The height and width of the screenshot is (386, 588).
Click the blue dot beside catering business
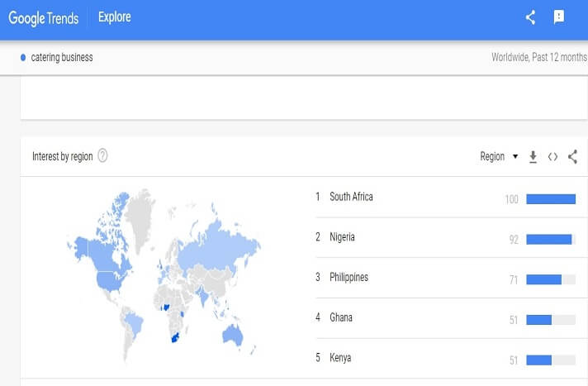pos(23,58)
